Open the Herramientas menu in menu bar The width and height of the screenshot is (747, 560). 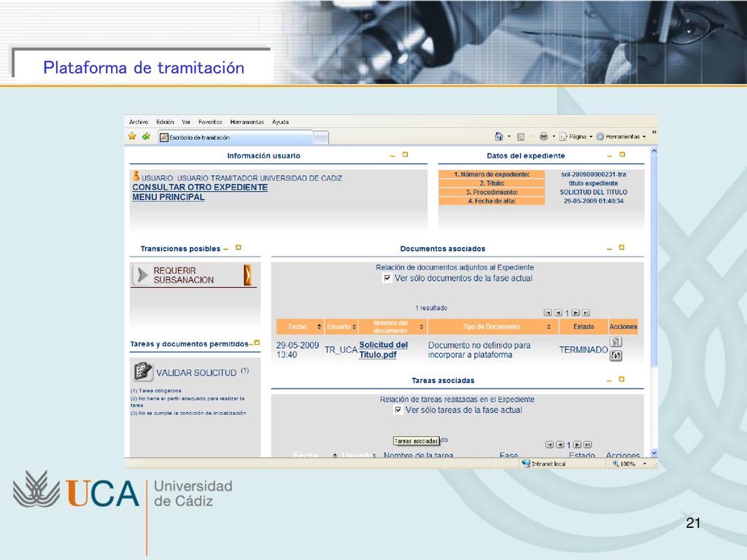click(247, 122)
